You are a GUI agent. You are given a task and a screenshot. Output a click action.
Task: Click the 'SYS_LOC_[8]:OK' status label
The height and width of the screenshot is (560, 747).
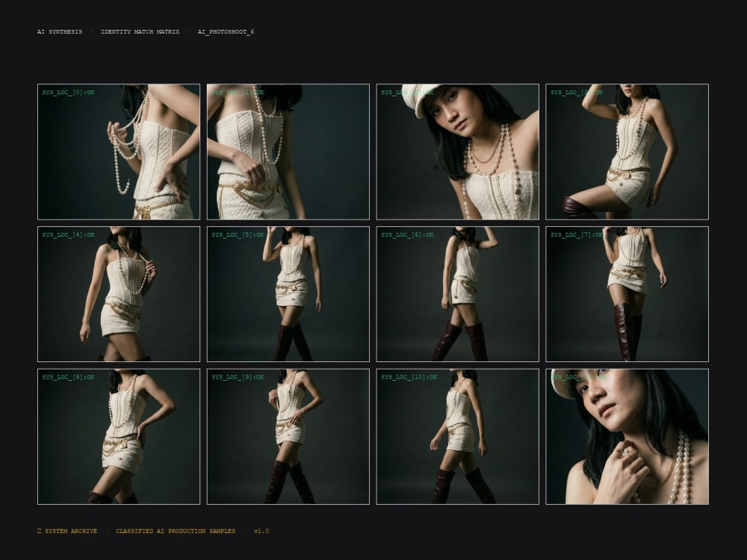(68, 377)
